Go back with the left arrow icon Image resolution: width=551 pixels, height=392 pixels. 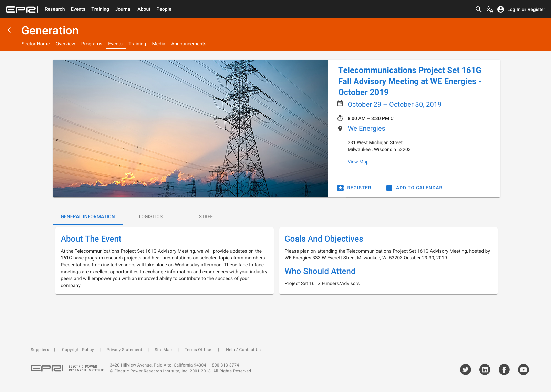pos(10,30)
